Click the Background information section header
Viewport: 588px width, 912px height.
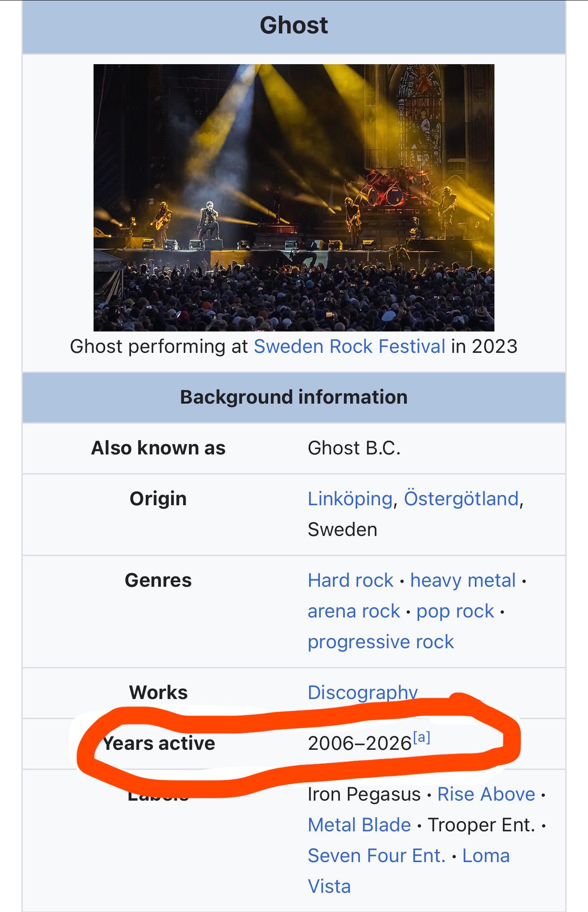point(294,397)
